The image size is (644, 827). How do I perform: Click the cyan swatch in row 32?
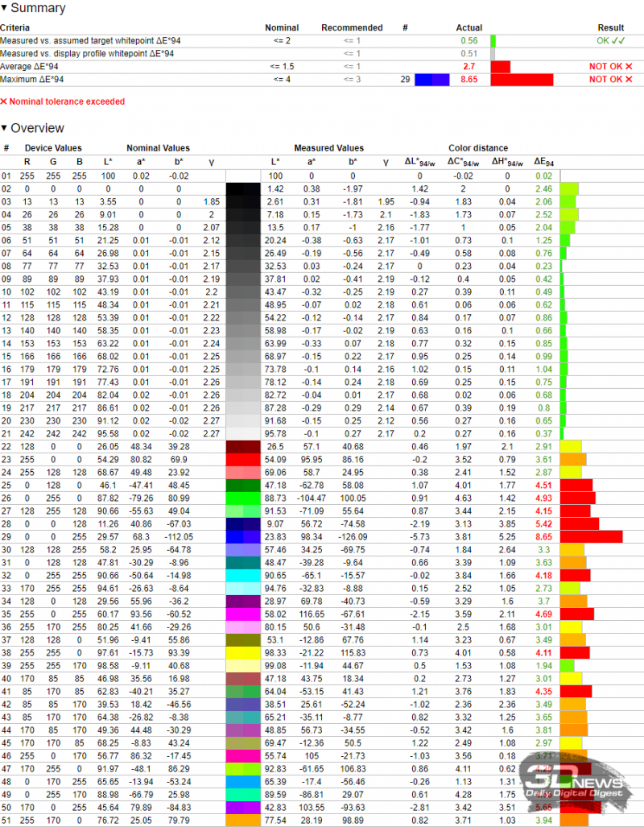pyautogui.click(x=244, y=575)
